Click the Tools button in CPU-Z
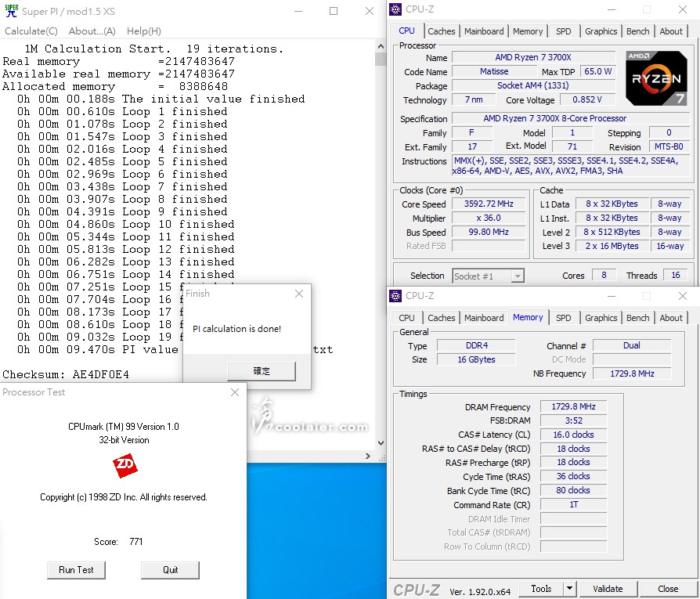Screen dimensions: 700x599 541,589
